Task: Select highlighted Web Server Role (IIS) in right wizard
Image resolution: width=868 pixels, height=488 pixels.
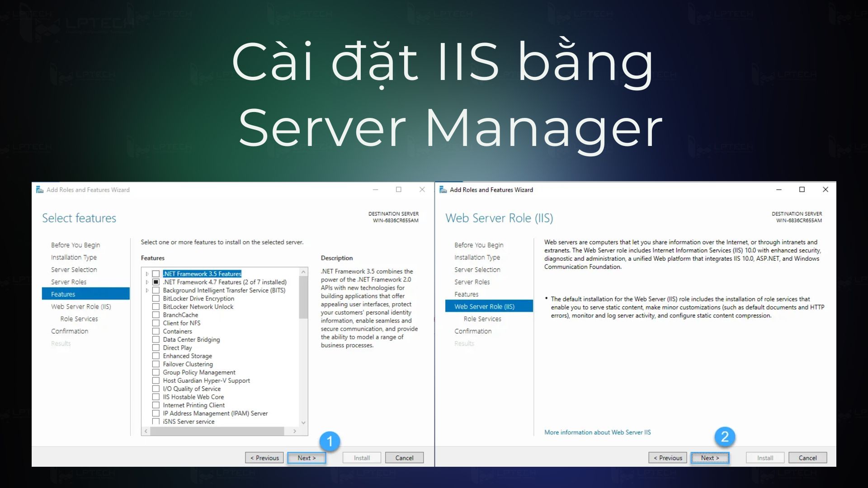Action: 489,306
